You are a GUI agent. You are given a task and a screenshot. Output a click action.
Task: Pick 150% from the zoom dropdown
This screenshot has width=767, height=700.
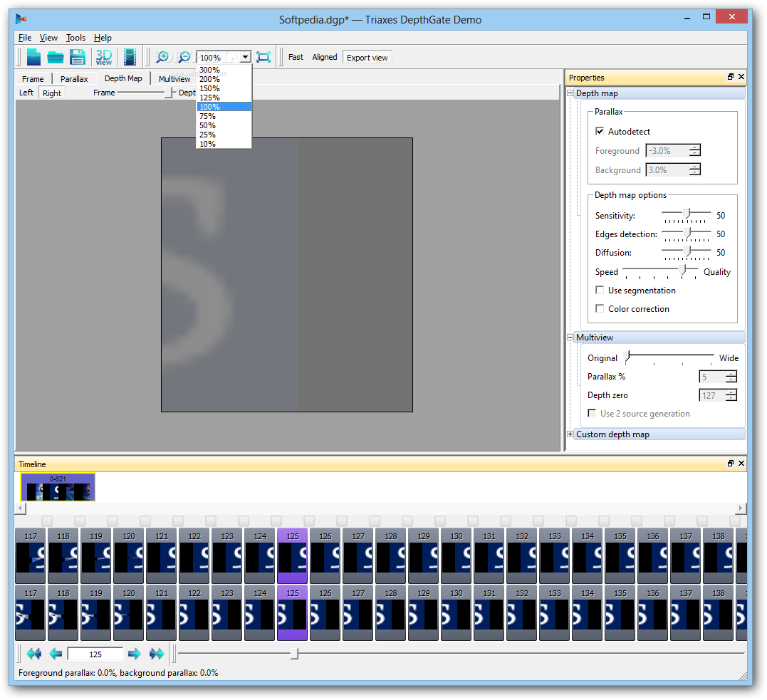click(224, 88)
